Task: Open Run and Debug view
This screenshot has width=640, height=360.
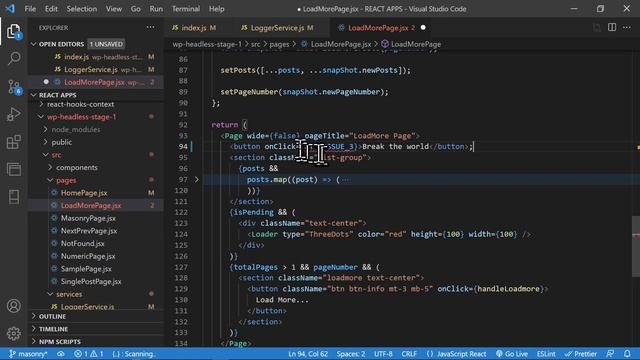Action: [x=13, y=115]
